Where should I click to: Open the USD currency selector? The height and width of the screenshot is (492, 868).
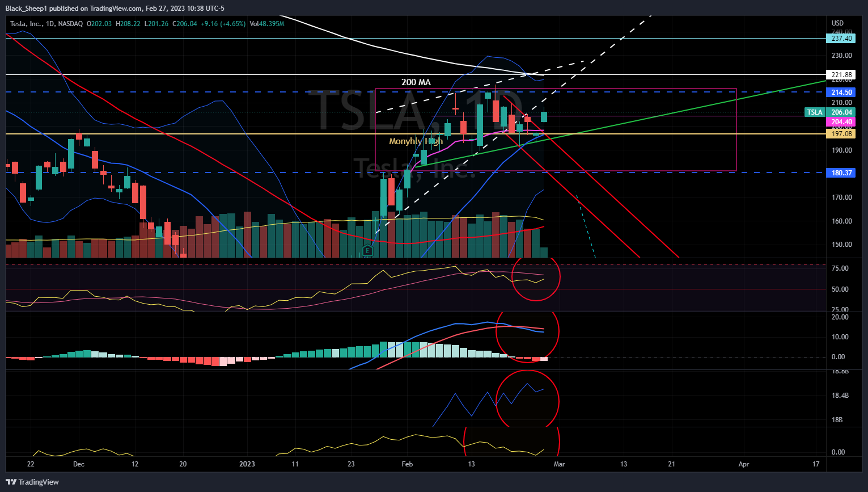click(837, 23)
